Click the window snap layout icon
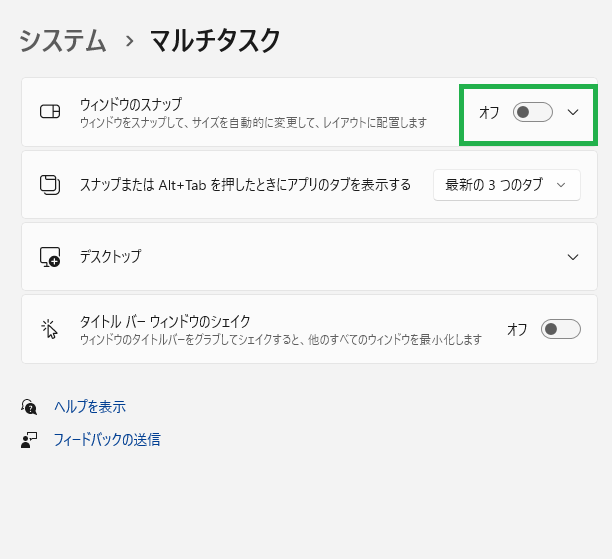612x559 pixels. 50,111
